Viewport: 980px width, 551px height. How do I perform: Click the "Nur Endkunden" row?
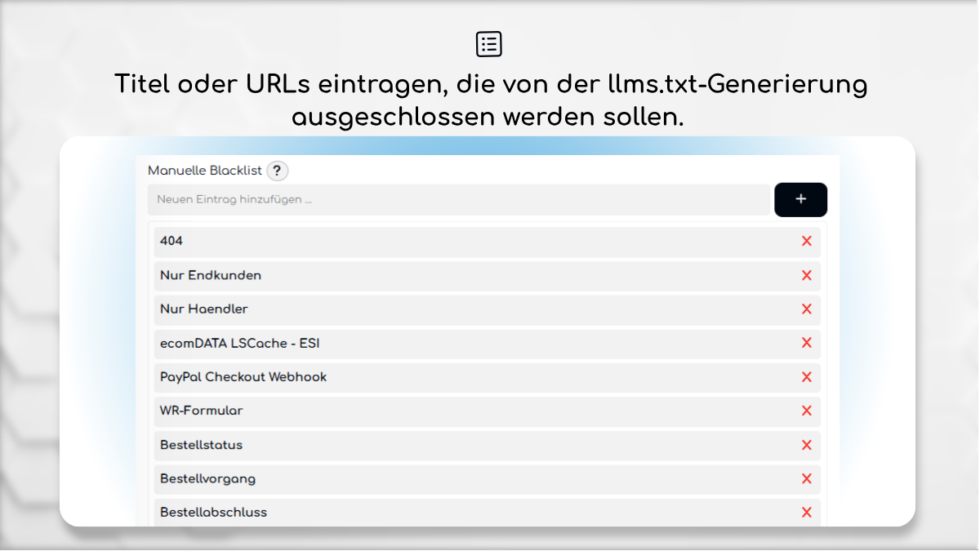[408, 276]
